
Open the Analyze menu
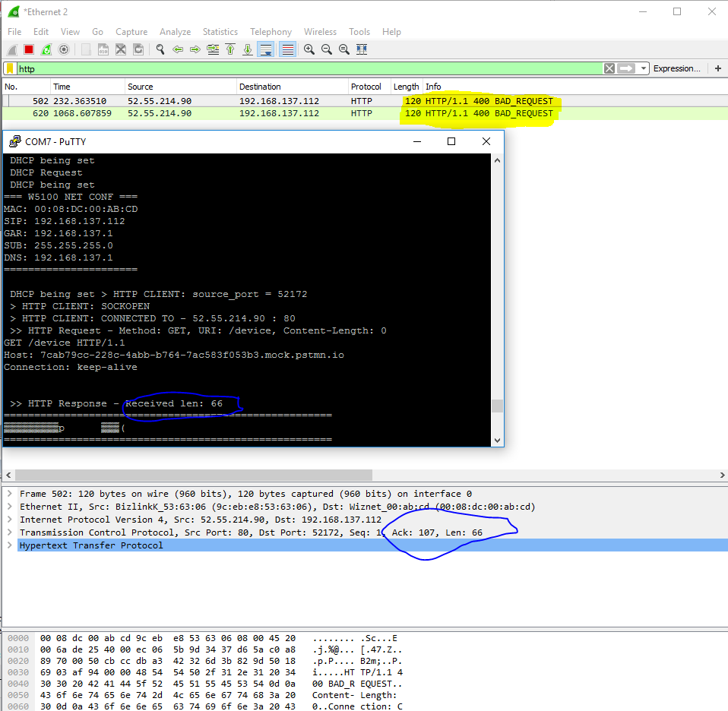(x=175, y=32)
